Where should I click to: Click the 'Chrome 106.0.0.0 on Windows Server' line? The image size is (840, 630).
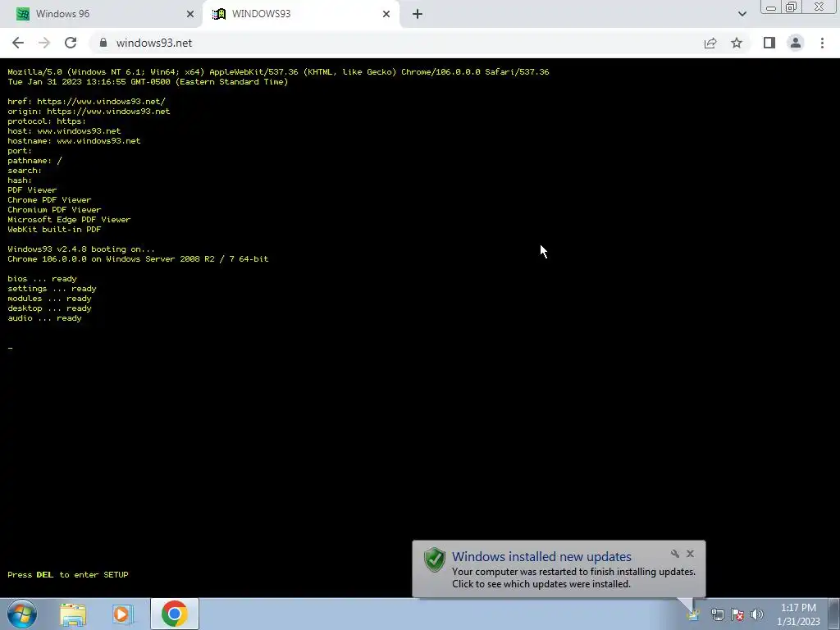[138, 258]
